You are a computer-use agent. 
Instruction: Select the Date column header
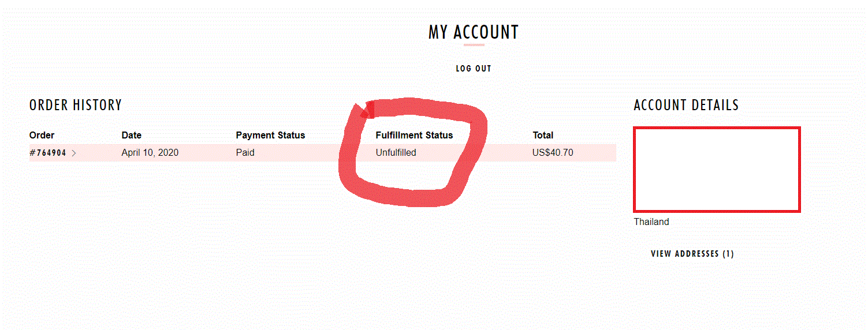(131, 136)
